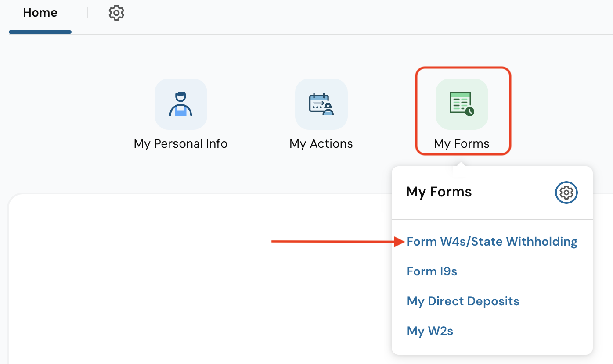Click the gear icon in My Forms popup
Image resolution: width=613 pixels, height=364 pixels.
pyautogui.click(x=566, y=193)
